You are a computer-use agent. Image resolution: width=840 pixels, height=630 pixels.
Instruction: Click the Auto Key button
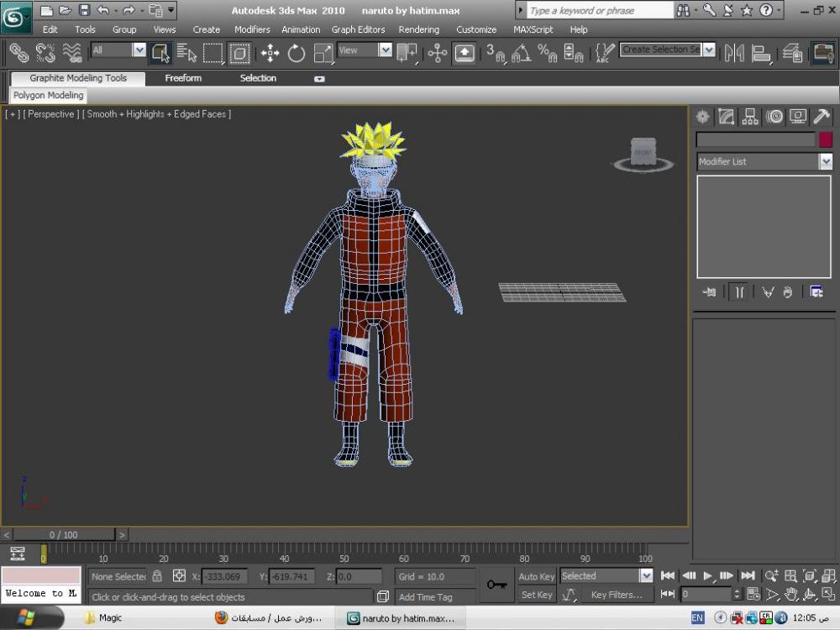click(x=536, y=576)
